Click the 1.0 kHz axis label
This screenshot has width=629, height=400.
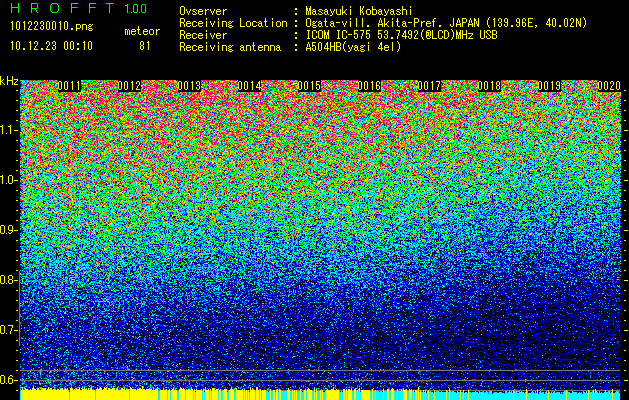[x=9, y=180]
